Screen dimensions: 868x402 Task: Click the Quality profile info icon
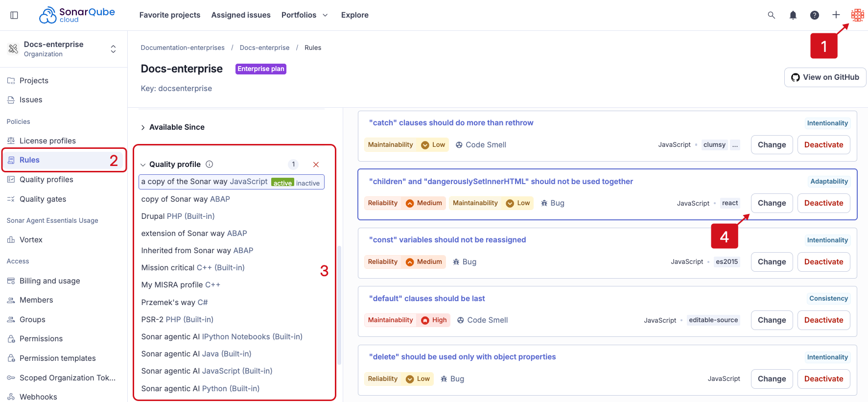click(x=209, y=165)
